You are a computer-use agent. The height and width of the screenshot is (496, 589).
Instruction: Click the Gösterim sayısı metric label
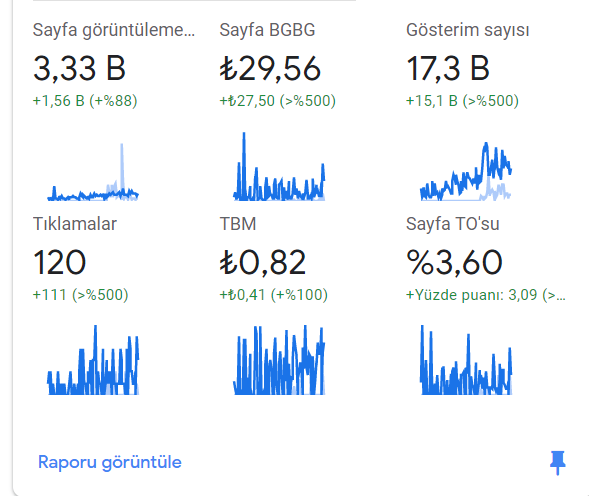click(468, 30)
